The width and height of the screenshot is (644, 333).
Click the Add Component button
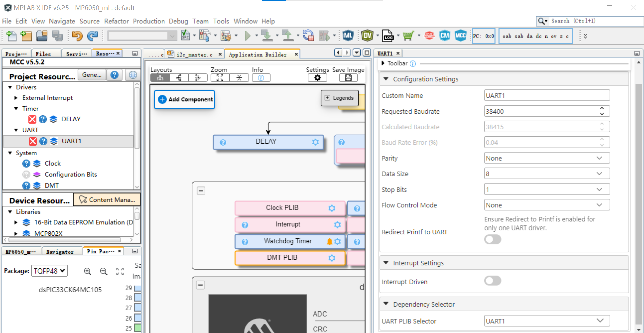(x=184, y=99)
